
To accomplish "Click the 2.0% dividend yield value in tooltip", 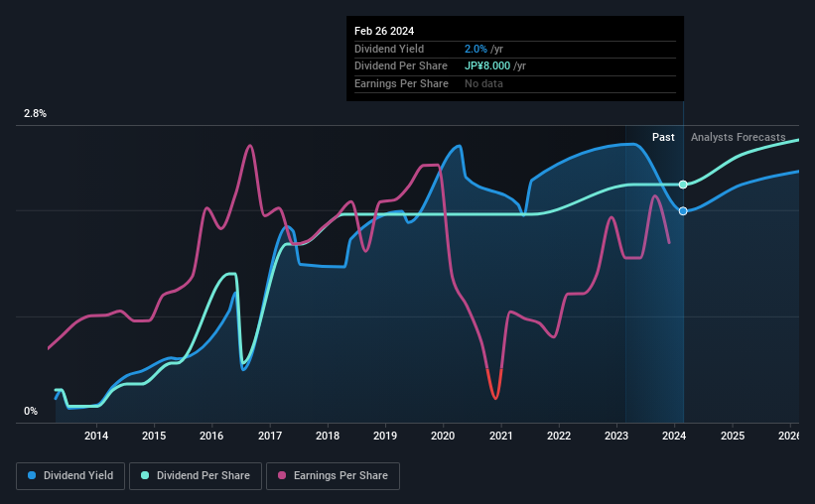I will (475, 49).
